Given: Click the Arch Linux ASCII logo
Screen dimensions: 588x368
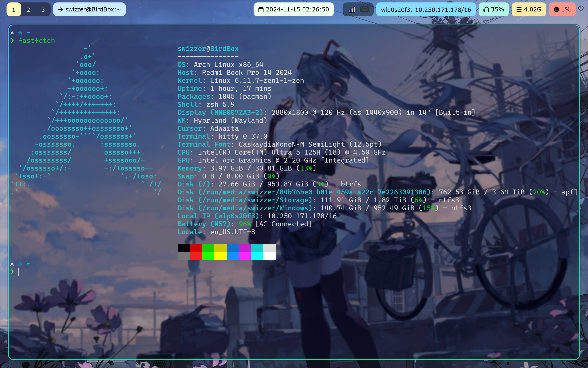Looking at the screenshot, I should [86, 120].
